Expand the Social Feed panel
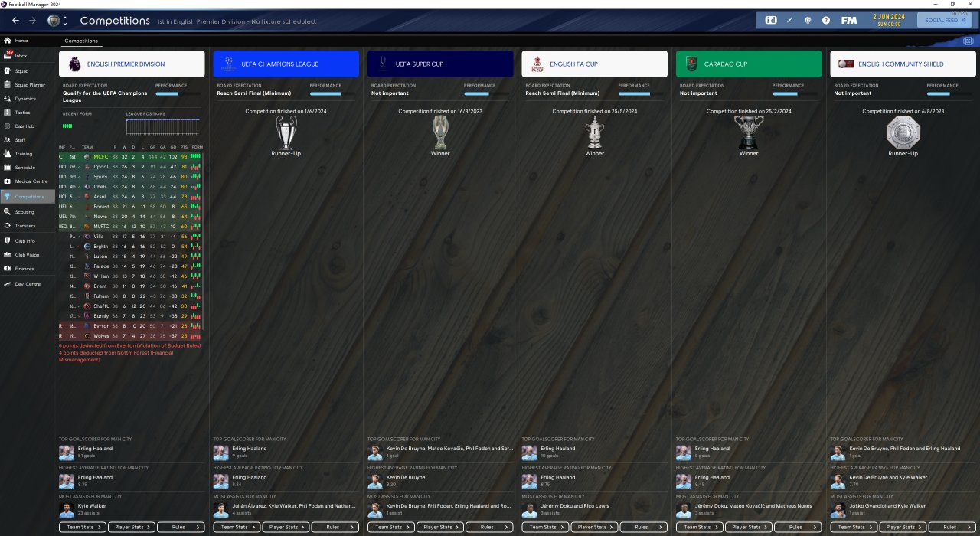This screenshot has width=980, height=536. [945, 20]
